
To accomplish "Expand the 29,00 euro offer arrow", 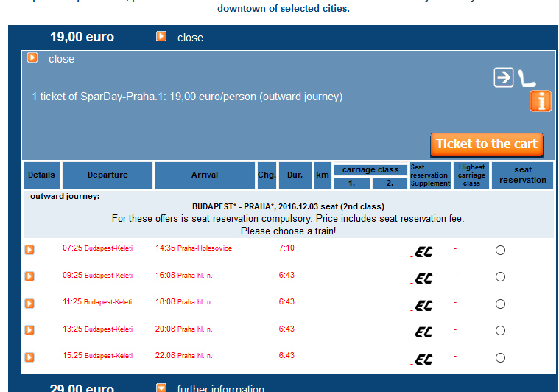I will [161, 388].
